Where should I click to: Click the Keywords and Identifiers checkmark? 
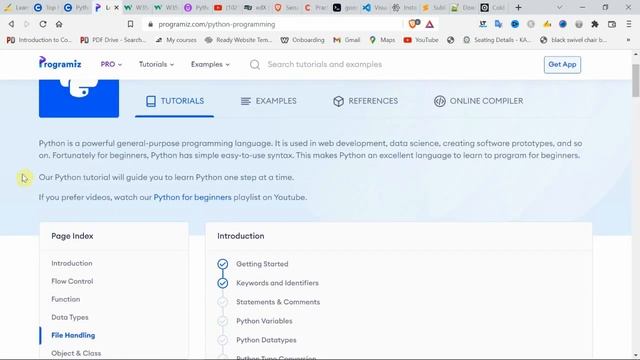[222, 283]
